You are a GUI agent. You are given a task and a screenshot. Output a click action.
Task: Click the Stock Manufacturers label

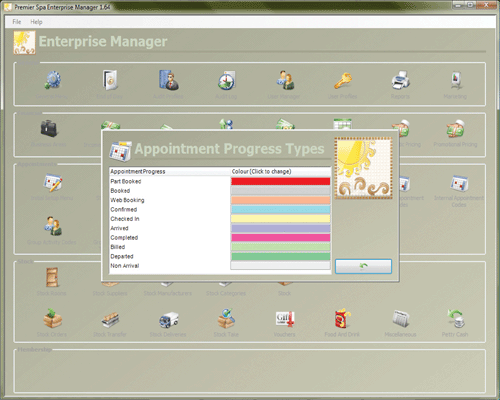click(168, 293)
